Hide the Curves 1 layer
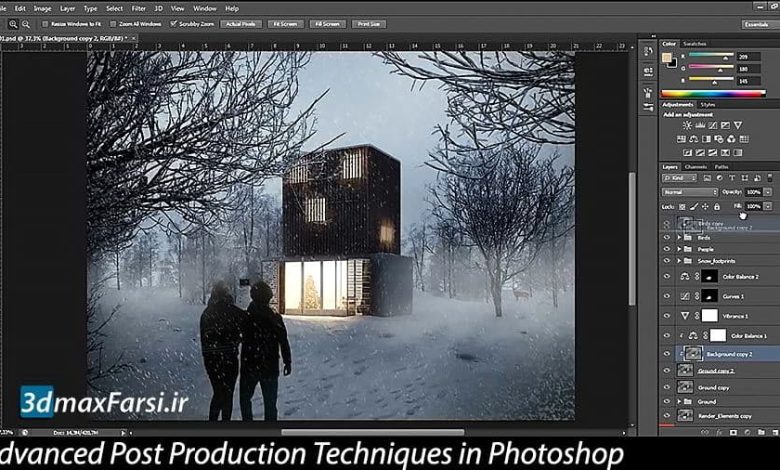This screenshot has height=470, width=780. [x=667, y=296]
